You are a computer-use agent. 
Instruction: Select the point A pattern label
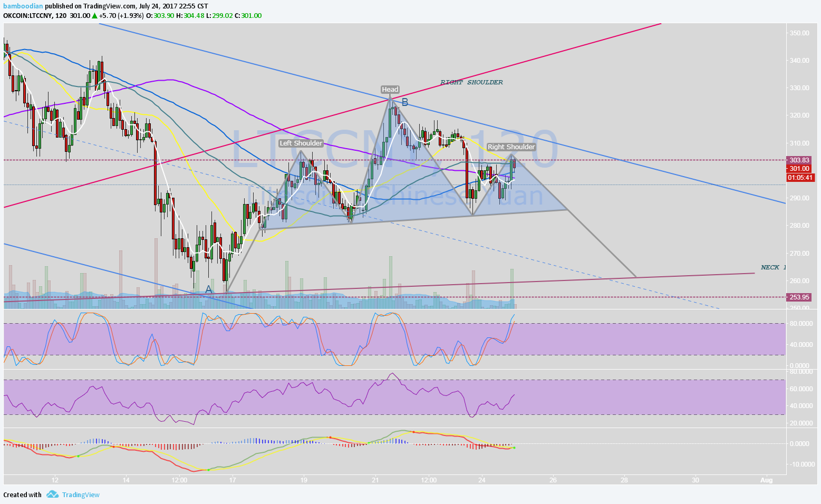pyautogui.click(x=209, y=289)
